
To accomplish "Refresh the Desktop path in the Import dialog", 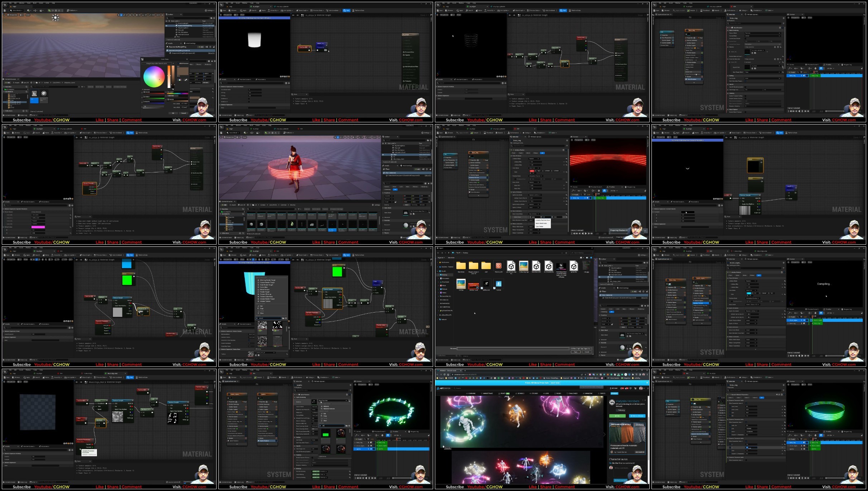I will point(566,253).
